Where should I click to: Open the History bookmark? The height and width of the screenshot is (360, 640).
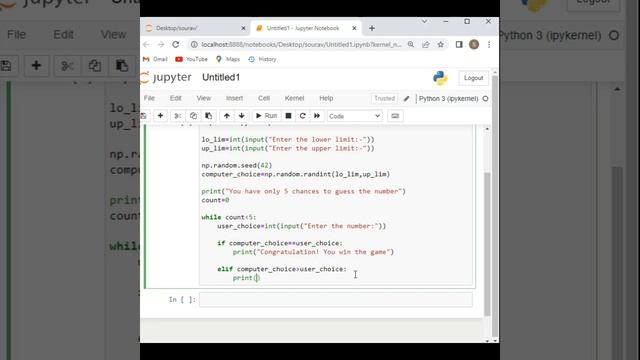point(262,59)
